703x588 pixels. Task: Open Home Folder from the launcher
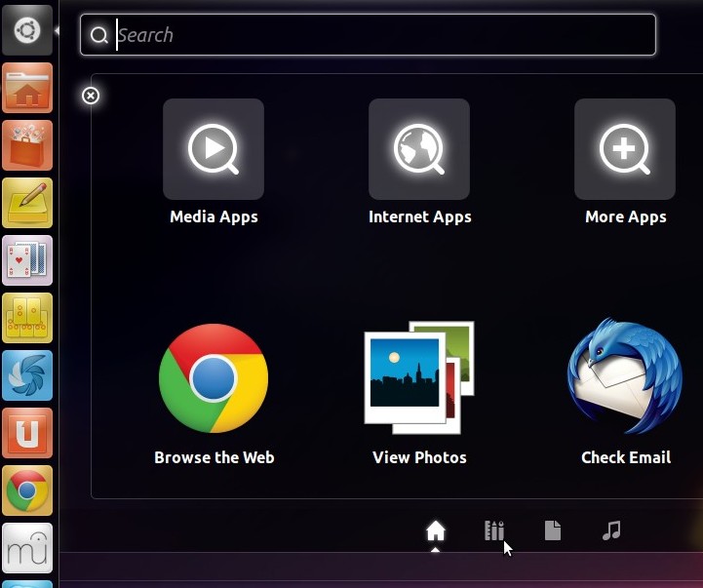point(27,88)
